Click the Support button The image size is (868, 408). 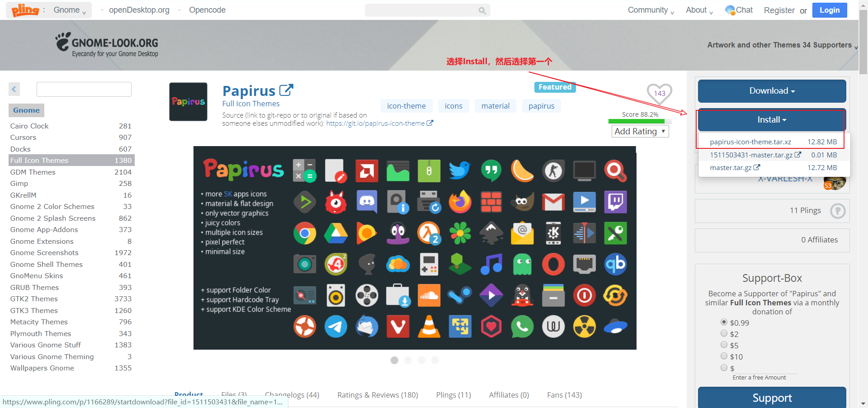click(x=772, y=398)
